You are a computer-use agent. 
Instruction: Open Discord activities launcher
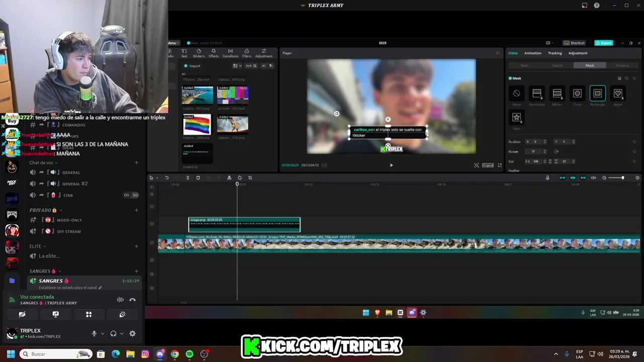tap(89, 314)
